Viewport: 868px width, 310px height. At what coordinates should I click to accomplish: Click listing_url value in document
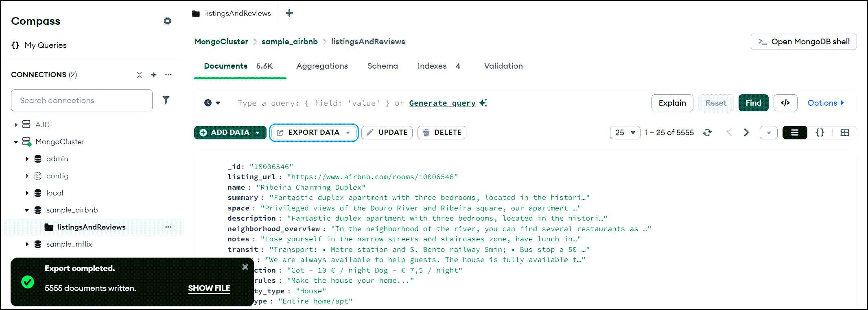click(x=373, y=177)
